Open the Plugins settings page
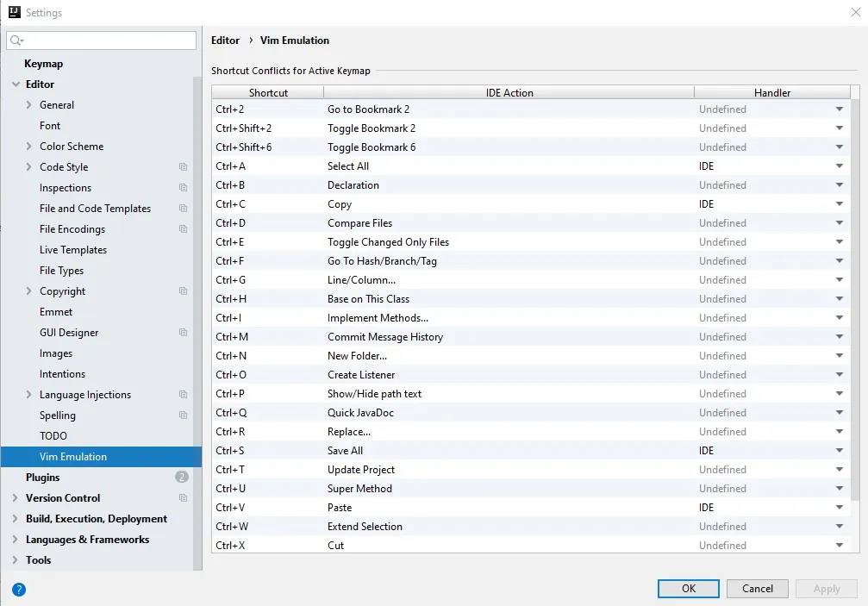 [x=42, y=477]
